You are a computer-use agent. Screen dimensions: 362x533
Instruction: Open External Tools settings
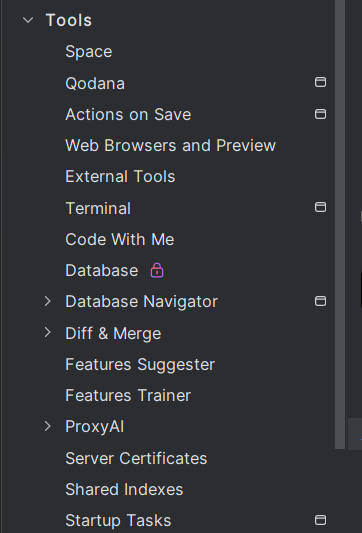point(120,176)
